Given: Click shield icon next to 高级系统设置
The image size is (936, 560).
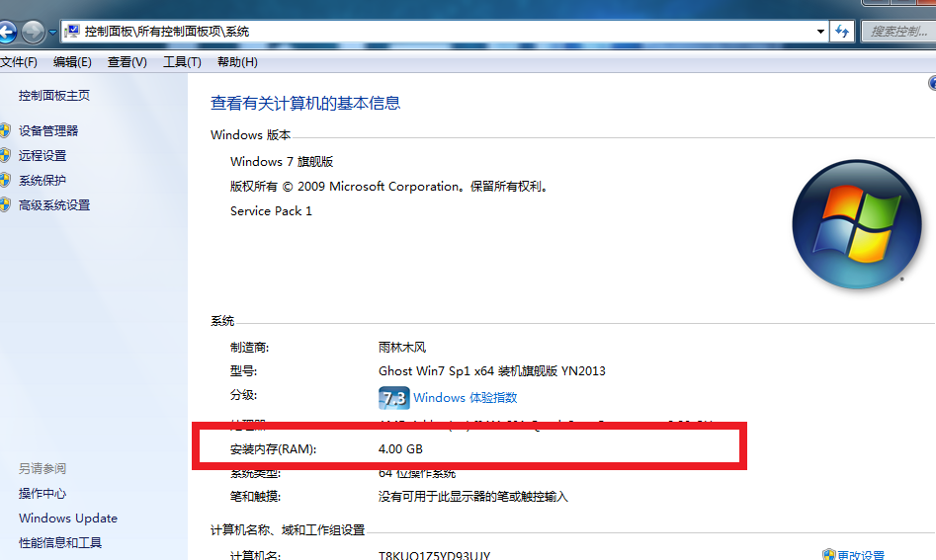Looking at the screenshot, I should pyautogui.click(x=5, y=205).
